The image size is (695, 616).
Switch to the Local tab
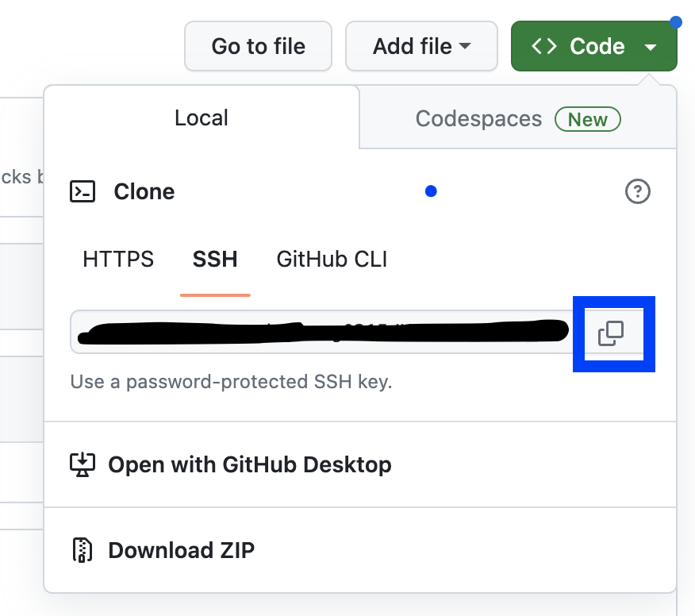(202, 118)
